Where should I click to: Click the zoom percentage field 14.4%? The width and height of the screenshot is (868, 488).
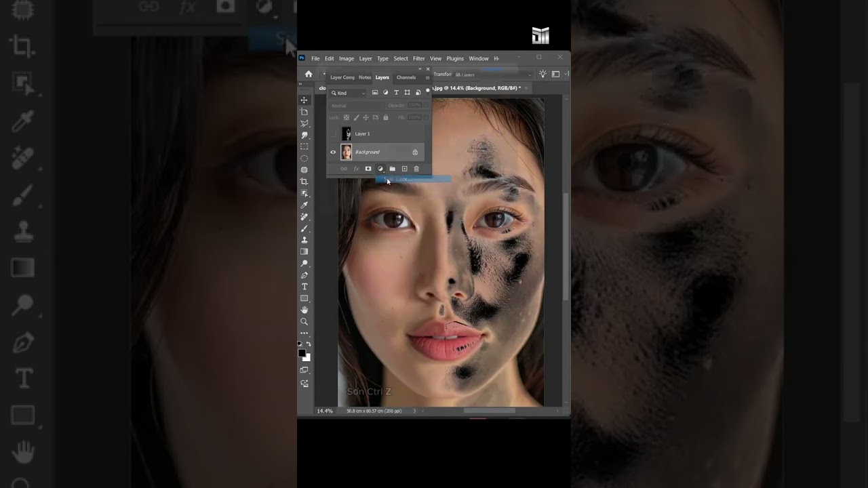click(x=325, y=411)
